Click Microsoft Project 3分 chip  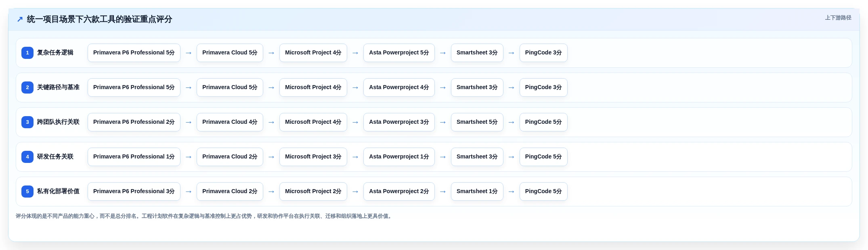point(313,157)
